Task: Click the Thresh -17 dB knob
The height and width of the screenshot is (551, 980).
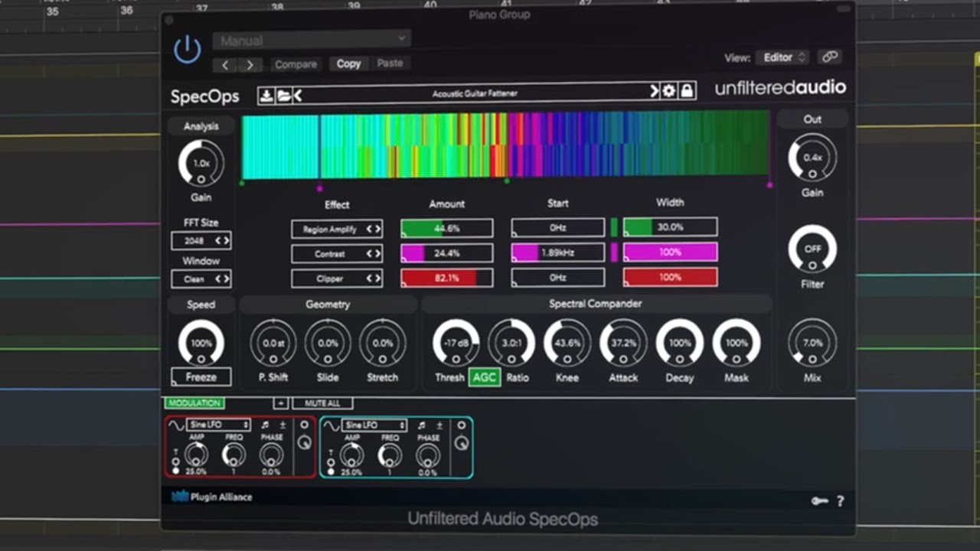Action: click(456, 343)
